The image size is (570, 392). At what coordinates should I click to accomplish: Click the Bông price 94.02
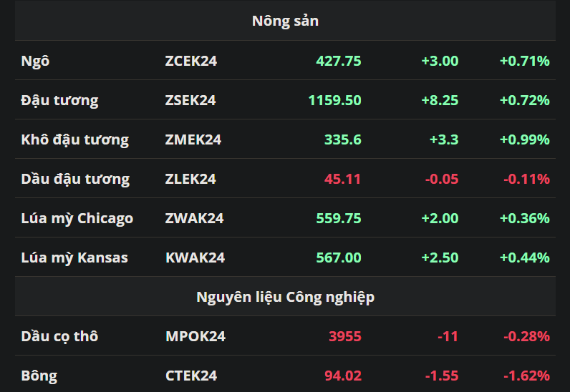342,376
